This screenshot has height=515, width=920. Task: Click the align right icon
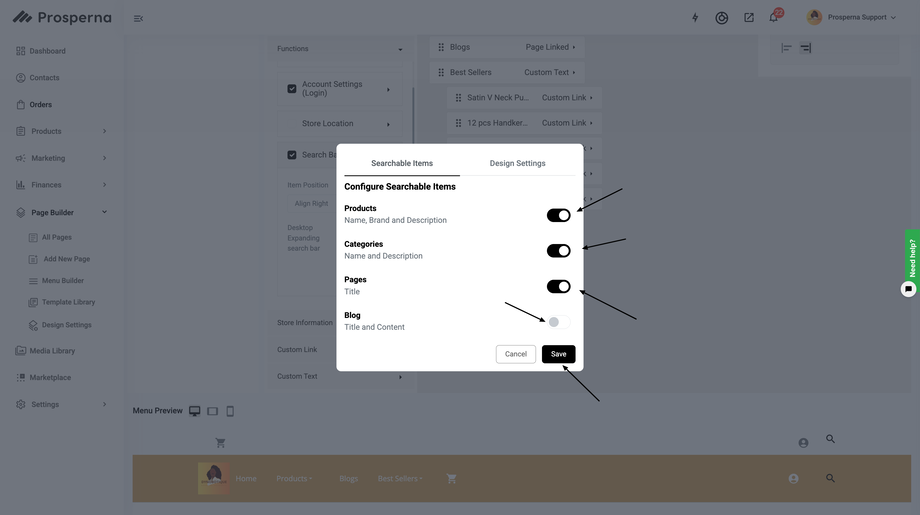tap(806, 48)
